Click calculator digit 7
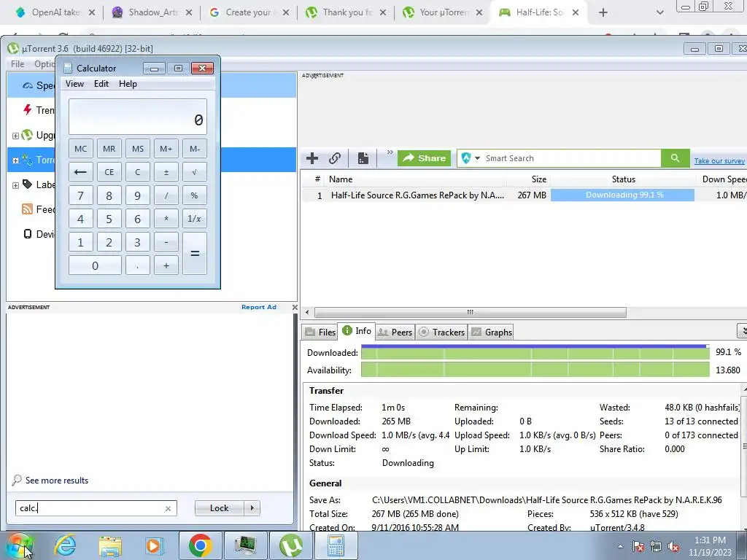 pyautogui.click(x=80, y=195)
